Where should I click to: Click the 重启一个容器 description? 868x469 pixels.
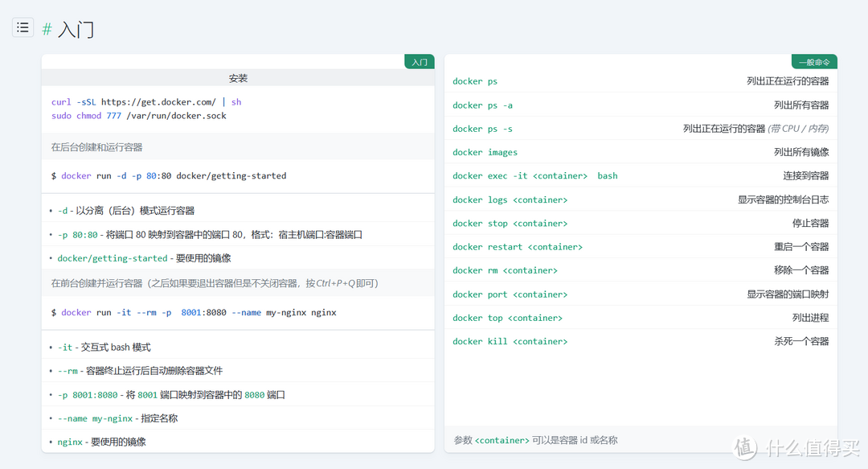(x=801, y=247)
